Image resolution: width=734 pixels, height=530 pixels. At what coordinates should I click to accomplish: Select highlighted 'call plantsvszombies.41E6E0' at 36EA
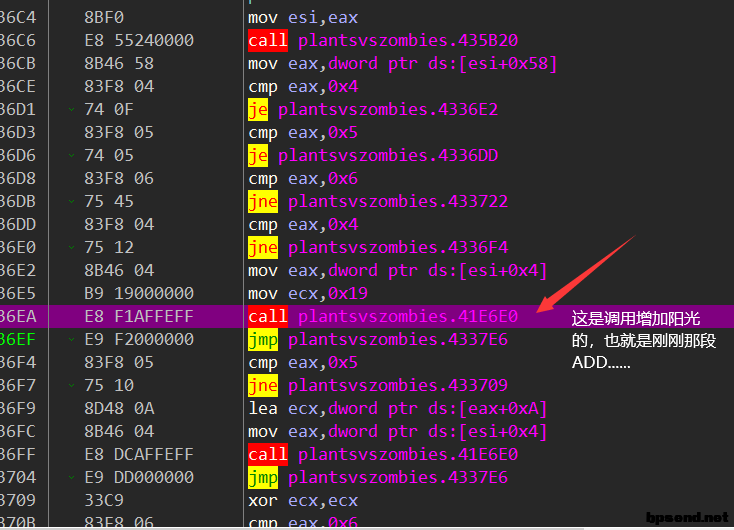pos(383,317)
